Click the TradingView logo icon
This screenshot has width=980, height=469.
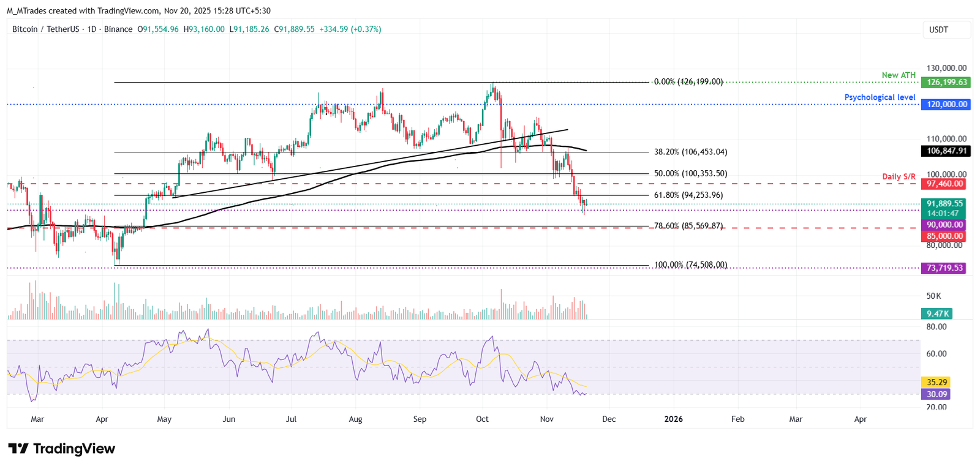coord(18,449)
